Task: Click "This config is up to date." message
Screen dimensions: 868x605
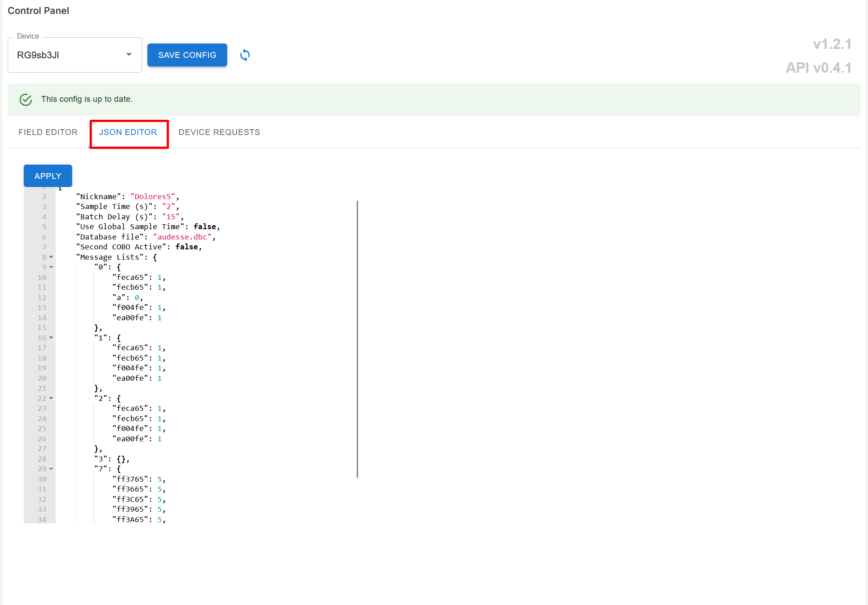Action: 87,99
